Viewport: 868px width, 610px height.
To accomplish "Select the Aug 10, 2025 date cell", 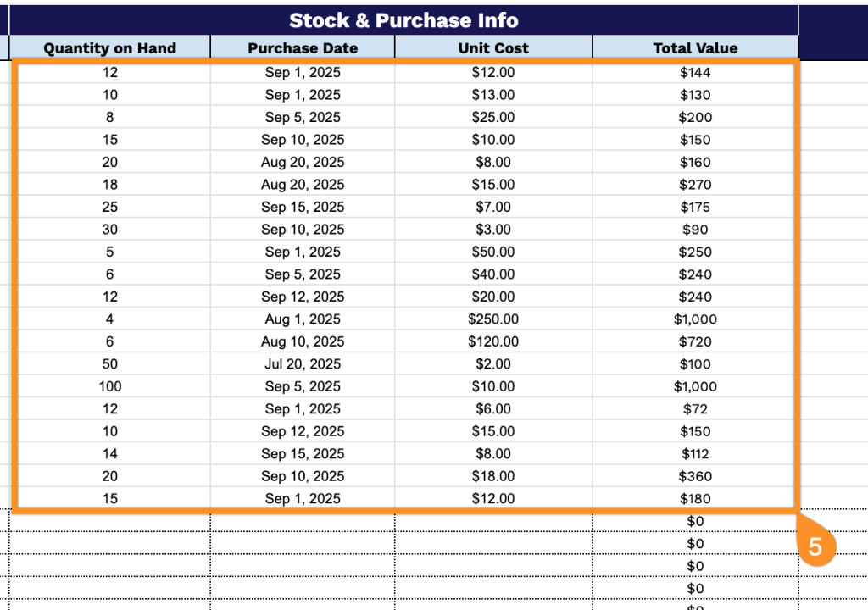I will (303, 341).
